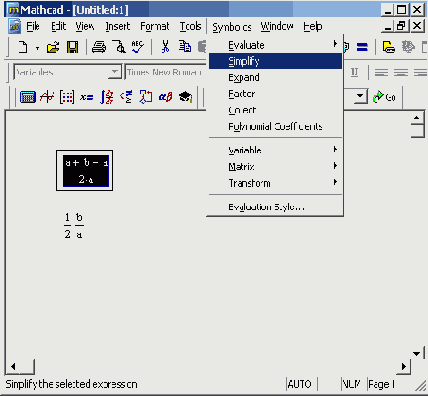Choose Expand from Symbolics menu

click(x=275, y=77)
